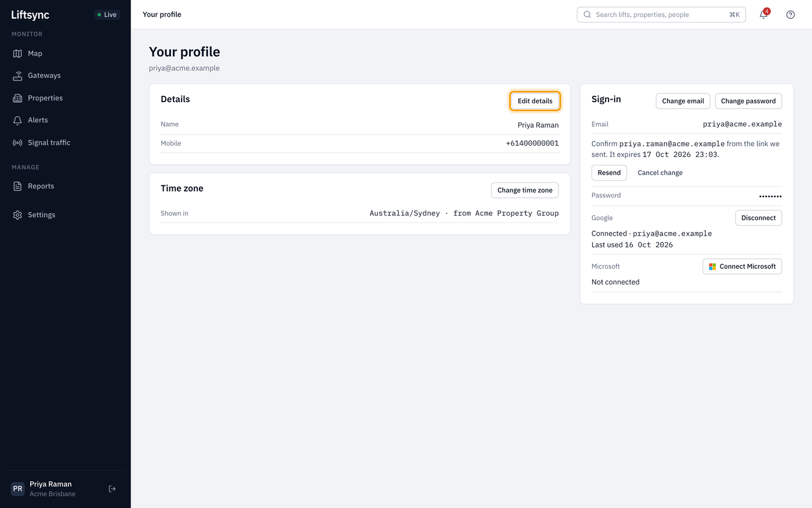This screenshot has height=508, width=812.
Task: Click the sign out icon beside Priya Raman
Action: [x=113, y=489]
